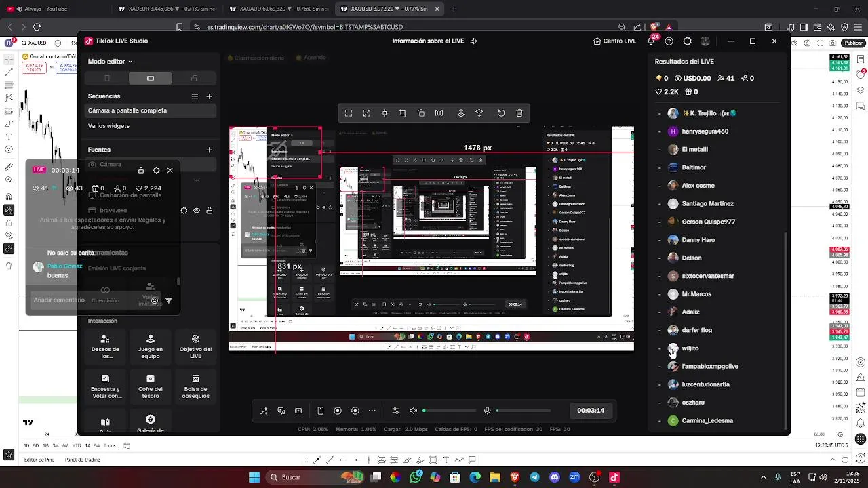Screen dimensions: 868x488
Task: Open the magic effects wand icon
Action: tap(264, 411)
